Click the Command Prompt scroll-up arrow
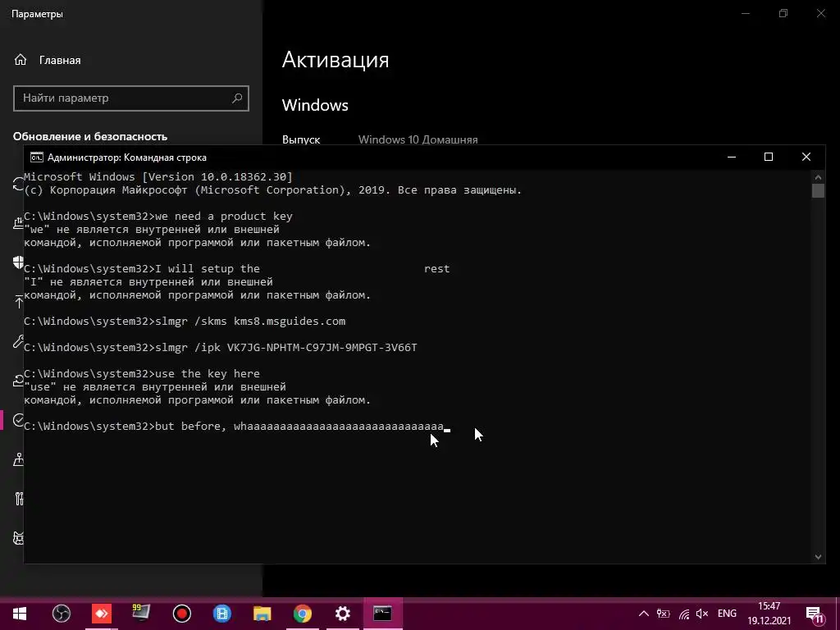840x630 pixels. [x=818, y=177]
